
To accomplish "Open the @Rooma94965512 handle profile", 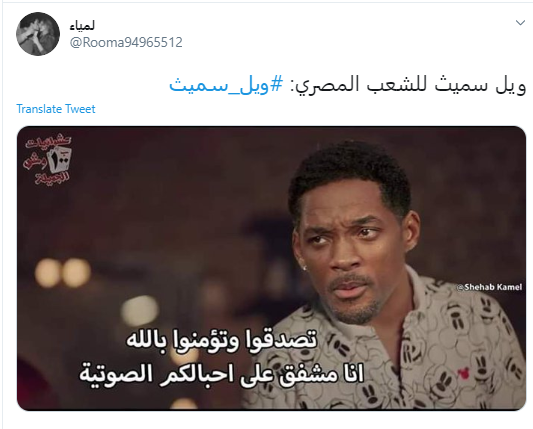I will pyautogui.click(x=126, y=42).
